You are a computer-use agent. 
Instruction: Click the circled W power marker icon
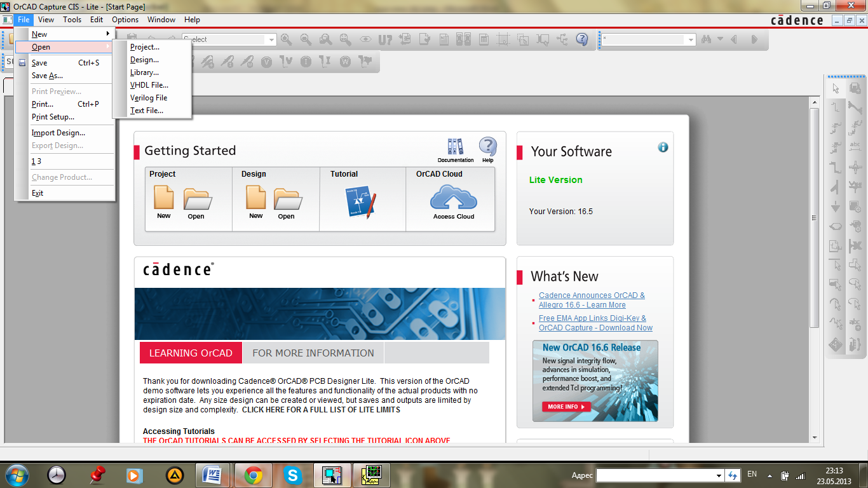pyautogui.click(x=345, y=62)
